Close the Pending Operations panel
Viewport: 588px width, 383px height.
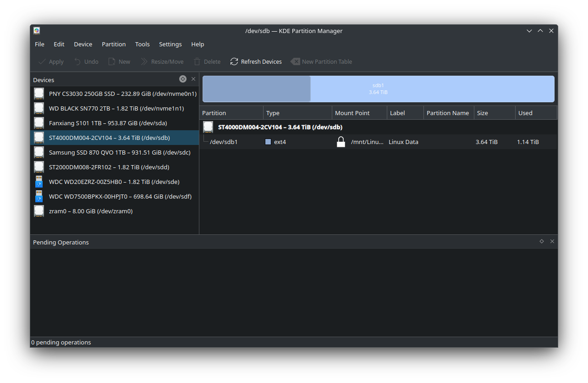pyautogui.click(x=552, y=241)
